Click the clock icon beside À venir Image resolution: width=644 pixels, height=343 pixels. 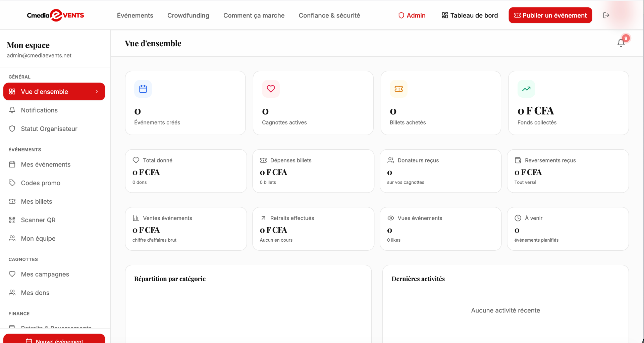coord(518,218)
